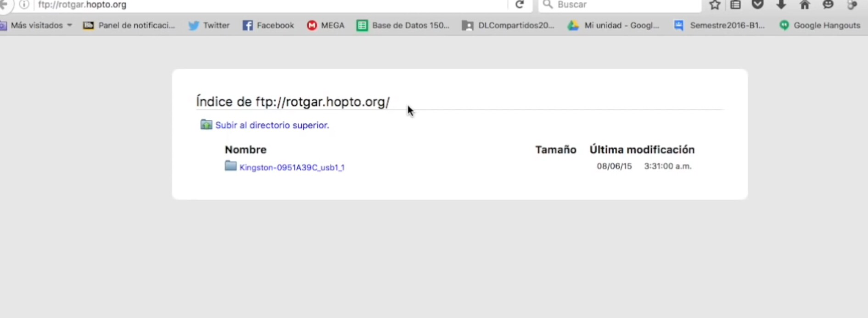The image size is (868, 318).
Task: Click the Pocket save icon
Action: pyautogui.click(x=757, y=4)
